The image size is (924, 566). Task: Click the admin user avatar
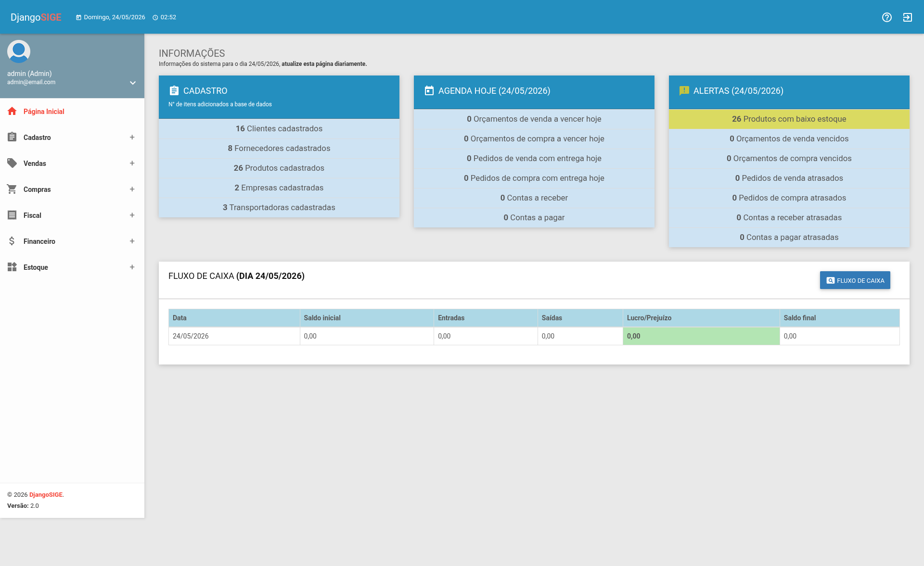click(19, 51)
